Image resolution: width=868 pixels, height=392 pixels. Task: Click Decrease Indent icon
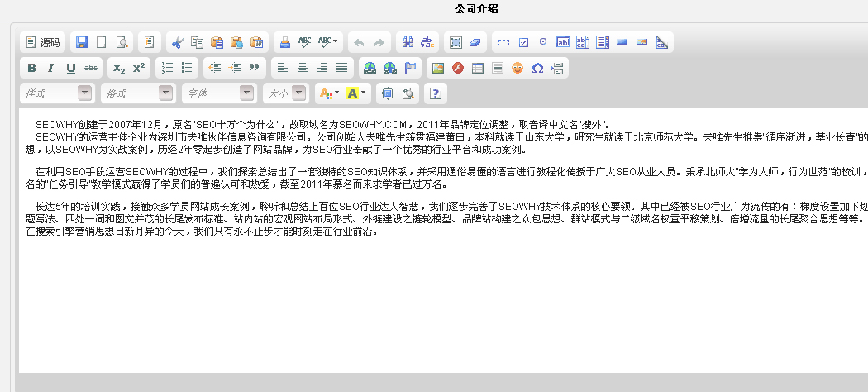pyautogui.click(x=215, y=68)
